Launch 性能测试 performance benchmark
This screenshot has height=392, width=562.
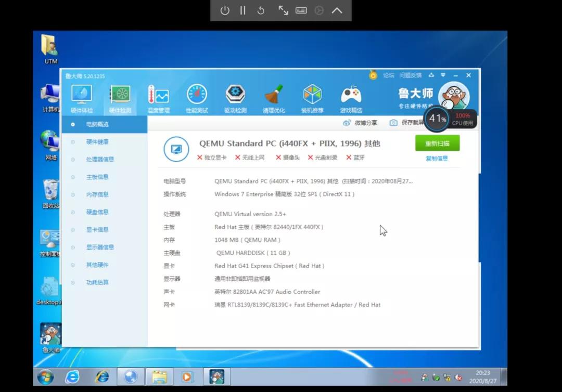coord(197,96)
